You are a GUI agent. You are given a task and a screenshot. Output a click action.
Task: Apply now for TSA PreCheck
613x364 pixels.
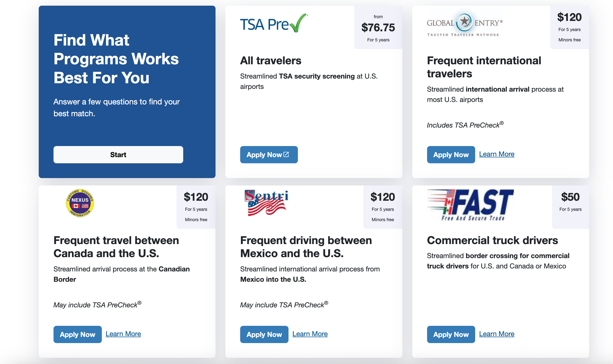tap(269, 155)
